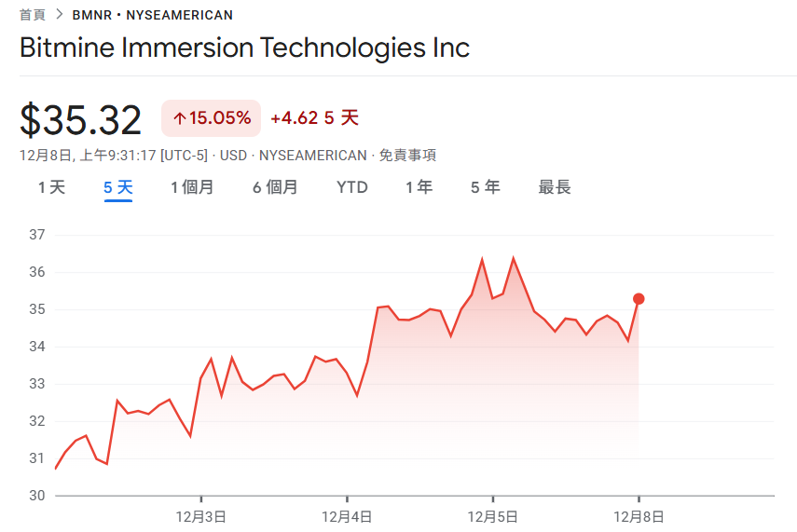797x532 pixels.
Task: Open the BMNR • NYSEAMERICAN breadcrumb
Action: pos(153,15)
